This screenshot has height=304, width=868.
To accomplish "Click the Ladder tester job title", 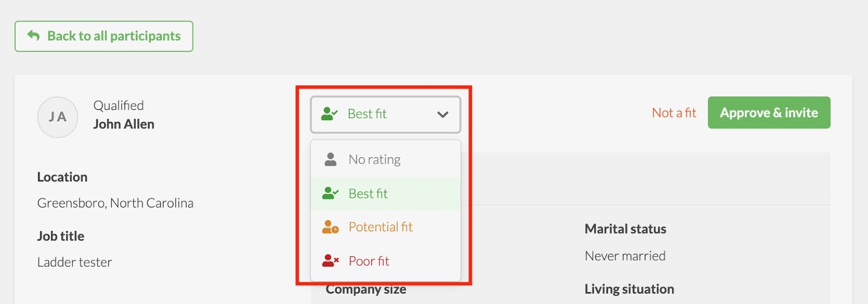I will pos(75,262).
